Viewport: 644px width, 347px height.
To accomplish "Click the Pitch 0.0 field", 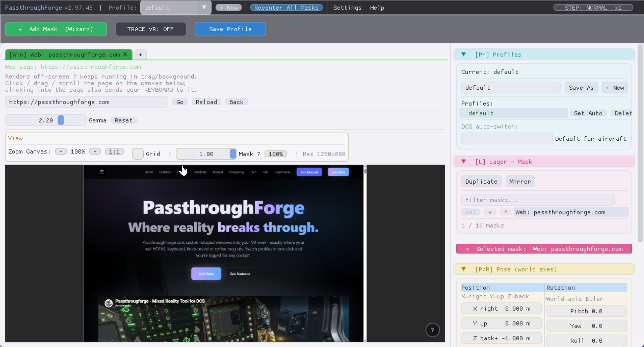I will (x=586, y=311).
